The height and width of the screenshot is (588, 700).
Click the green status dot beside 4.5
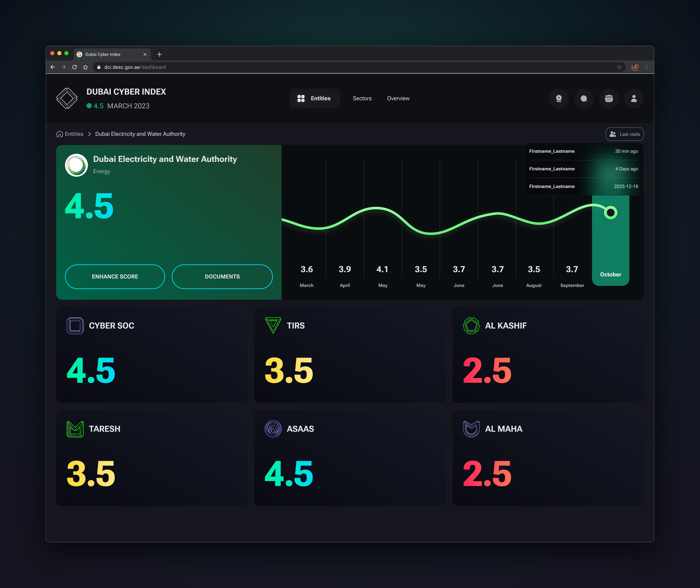[x=89, y=106]
